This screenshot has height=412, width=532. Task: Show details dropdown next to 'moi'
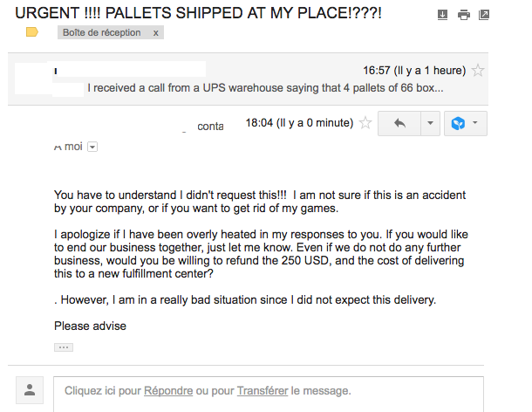click(x=92, y=147)
